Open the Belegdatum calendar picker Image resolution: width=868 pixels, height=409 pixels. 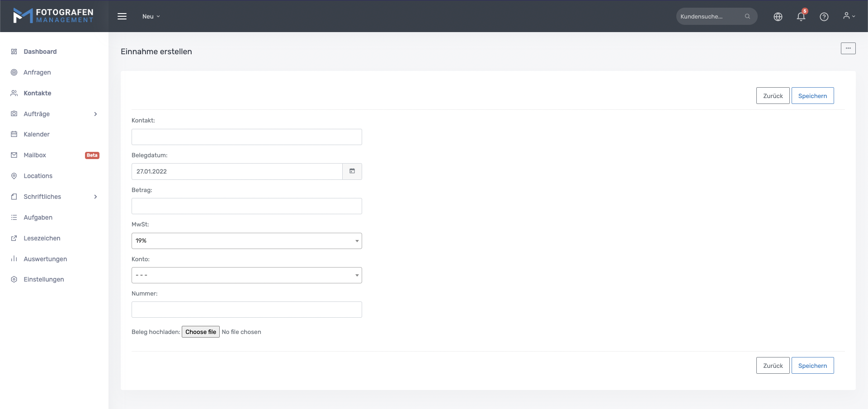pos(352,171)
